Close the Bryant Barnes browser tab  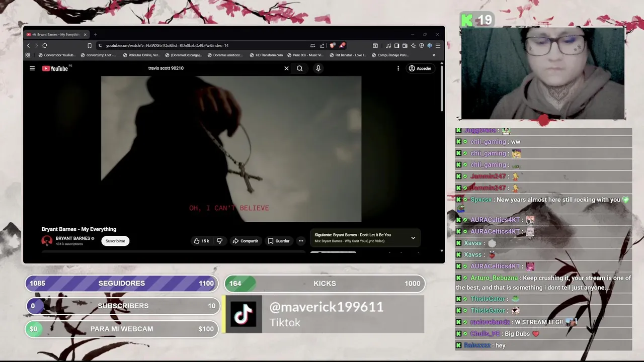coord(85,35)
